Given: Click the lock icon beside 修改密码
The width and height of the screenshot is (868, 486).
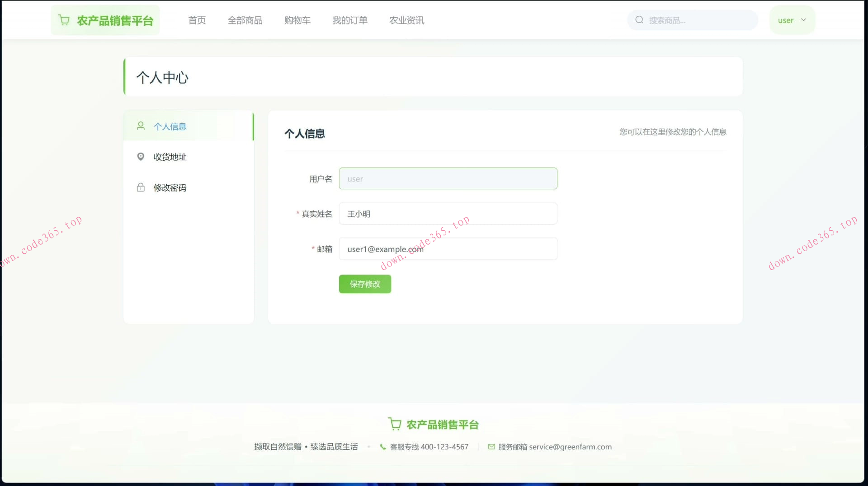Looking at the screenshot, I should [141, 187].
